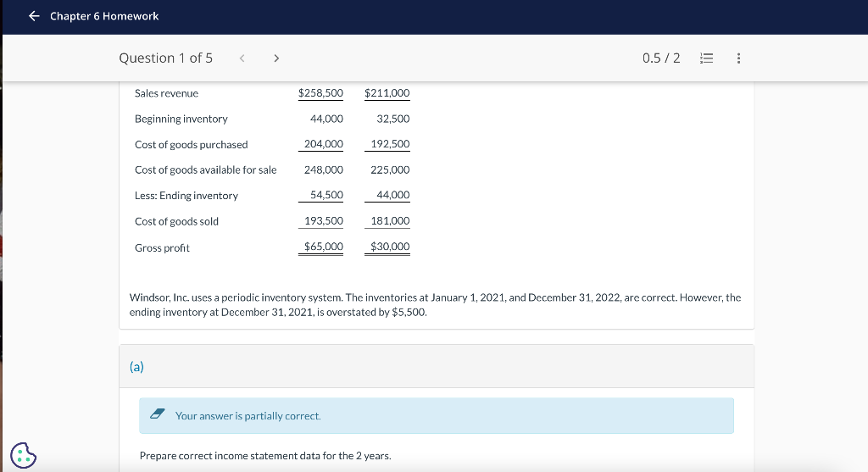Select the 181,000 cost of goods sold value
The image size is (868, 472).
click(x=390, y=221)
